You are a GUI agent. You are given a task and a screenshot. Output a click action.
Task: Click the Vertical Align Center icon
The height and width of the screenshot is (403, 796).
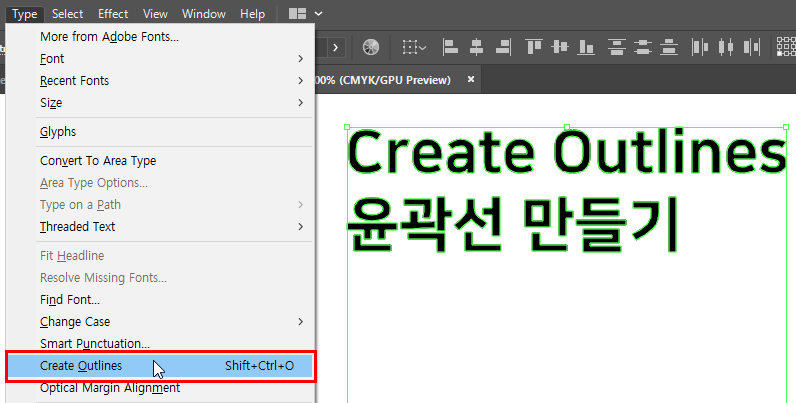tap(561, 47)
